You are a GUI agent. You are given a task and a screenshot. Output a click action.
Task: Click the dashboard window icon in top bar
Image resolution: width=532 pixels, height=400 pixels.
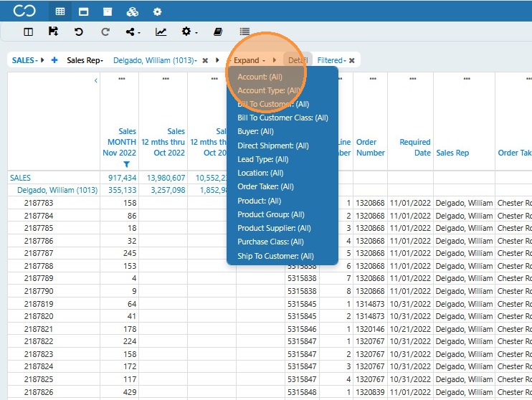pos(83,12)
